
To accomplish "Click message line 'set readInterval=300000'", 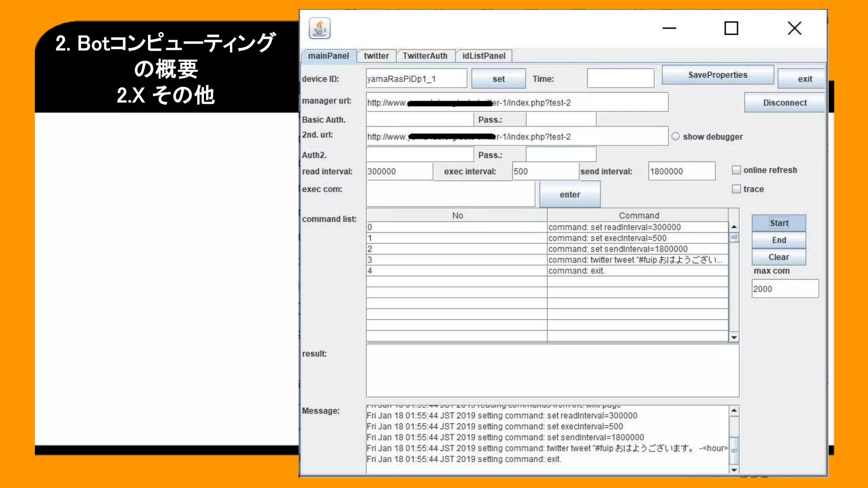I will coord(502,416).
